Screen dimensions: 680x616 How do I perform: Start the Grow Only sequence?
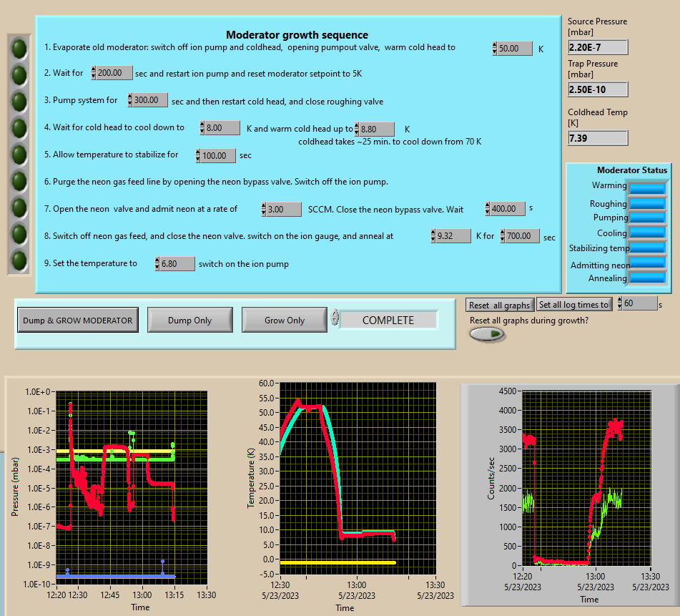click(285, 321)
